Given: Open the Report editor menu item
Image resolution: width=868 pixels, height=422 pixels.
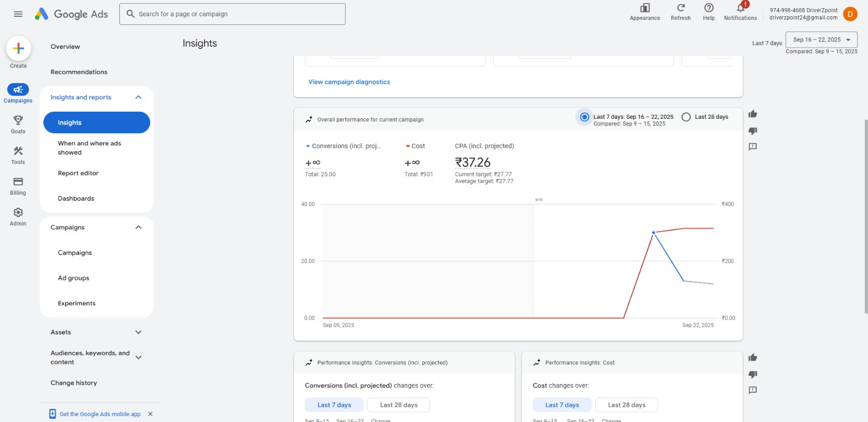Looking at the screenshot, I should click(78, 174).
